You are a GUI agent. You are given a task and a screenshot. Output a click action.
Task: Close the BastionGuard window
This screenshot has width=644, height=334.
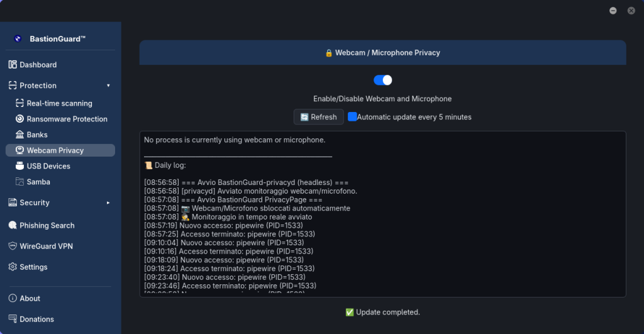tap(631, 11)
